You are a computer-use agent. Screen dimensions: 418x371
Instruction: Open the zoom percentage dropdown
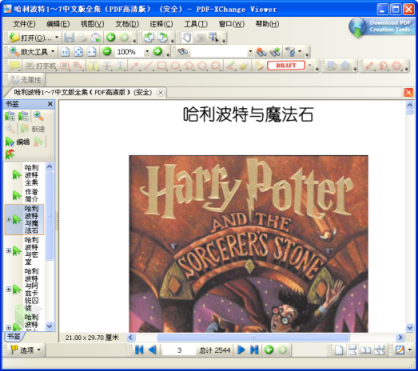click(147, 52)
